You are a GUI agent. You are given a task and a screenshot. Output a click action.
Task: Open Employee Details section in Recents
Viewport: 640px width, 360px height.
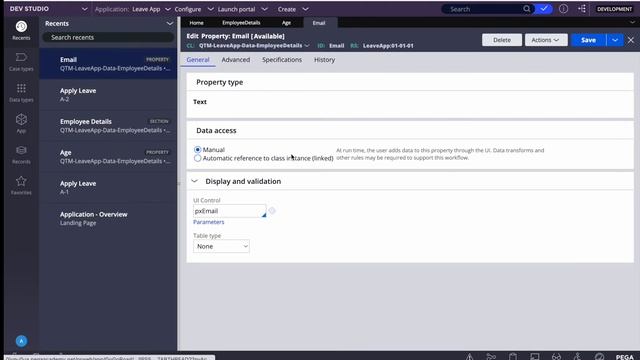click(109, 126)
